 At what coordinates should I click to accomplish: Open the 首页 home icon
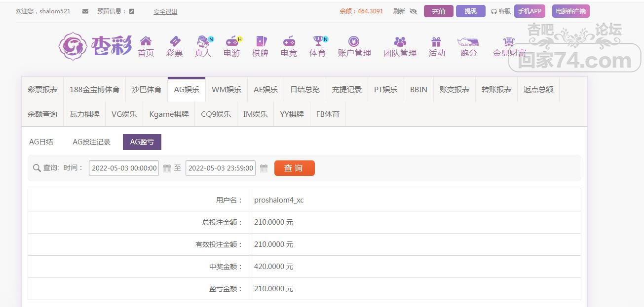tap(146, 41)
